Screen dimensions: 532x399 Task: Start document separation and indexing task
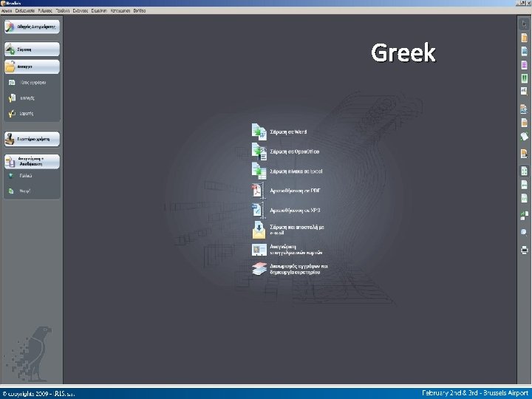(x=290, y=269)
